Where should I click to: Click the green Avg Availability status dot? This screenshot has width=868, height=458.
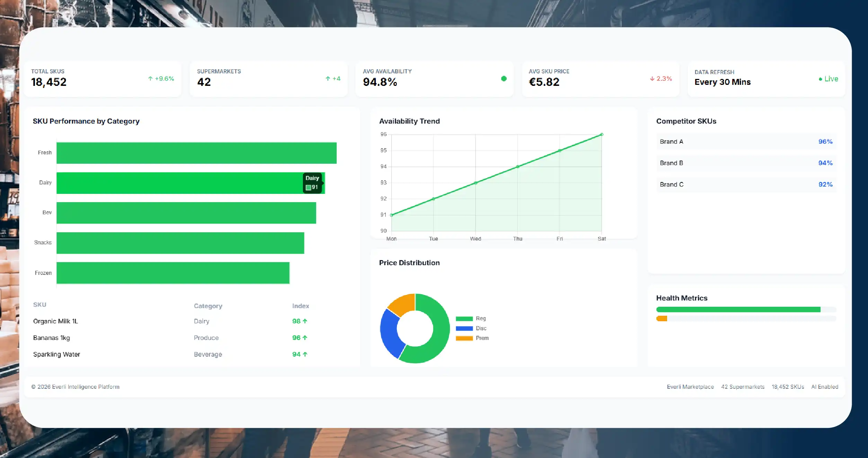click(504, 79)
